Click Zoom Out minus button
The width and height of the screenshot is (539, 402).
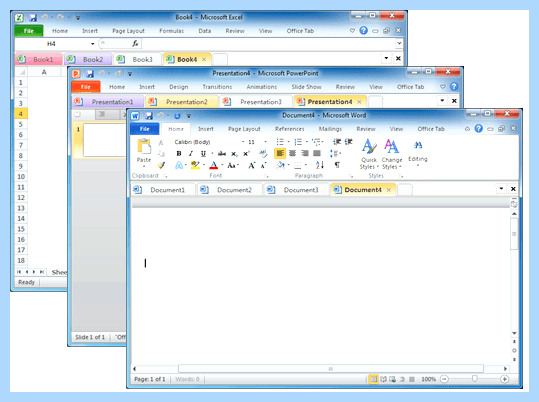[444, 379]
